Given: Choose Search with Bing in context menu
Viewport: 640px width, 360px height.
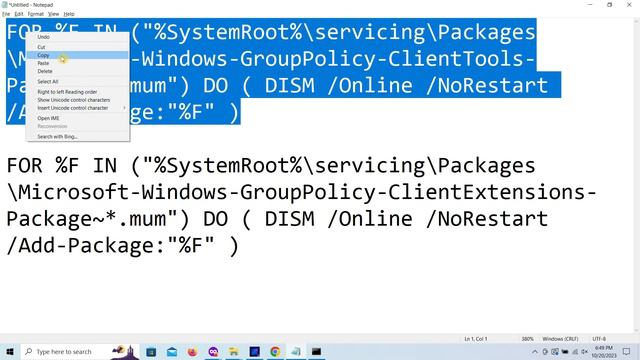Looking at the screenshot, I should click(x=78, y=137).
